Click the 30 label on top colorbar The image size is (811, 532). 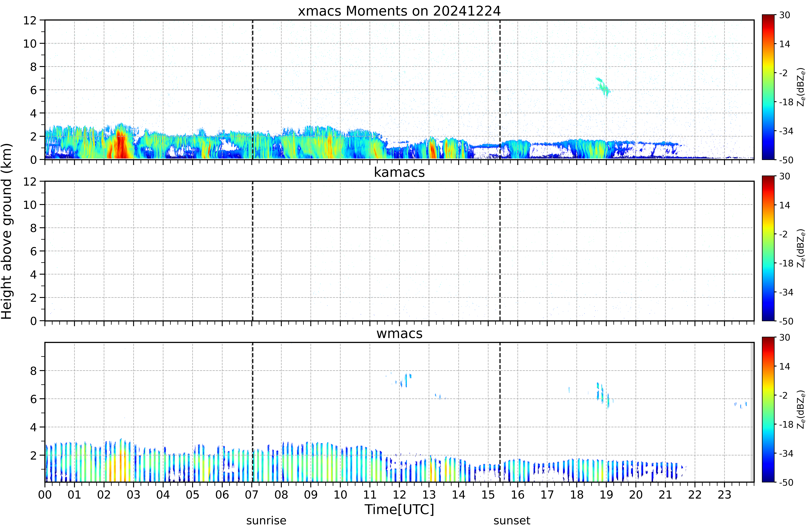[784, 15]
